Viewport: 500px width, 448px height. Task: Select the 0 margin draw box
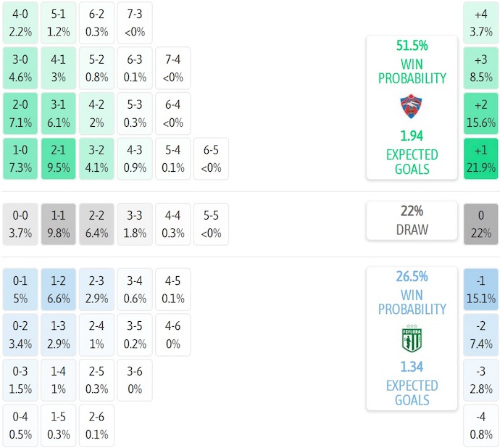pos(481,223)
